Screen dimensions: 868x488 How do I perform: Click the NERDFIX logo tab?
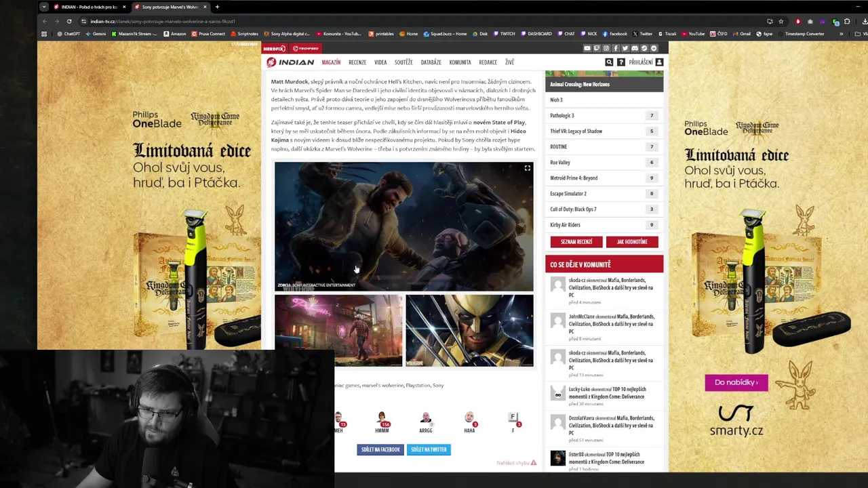click(x=275, y=48)
